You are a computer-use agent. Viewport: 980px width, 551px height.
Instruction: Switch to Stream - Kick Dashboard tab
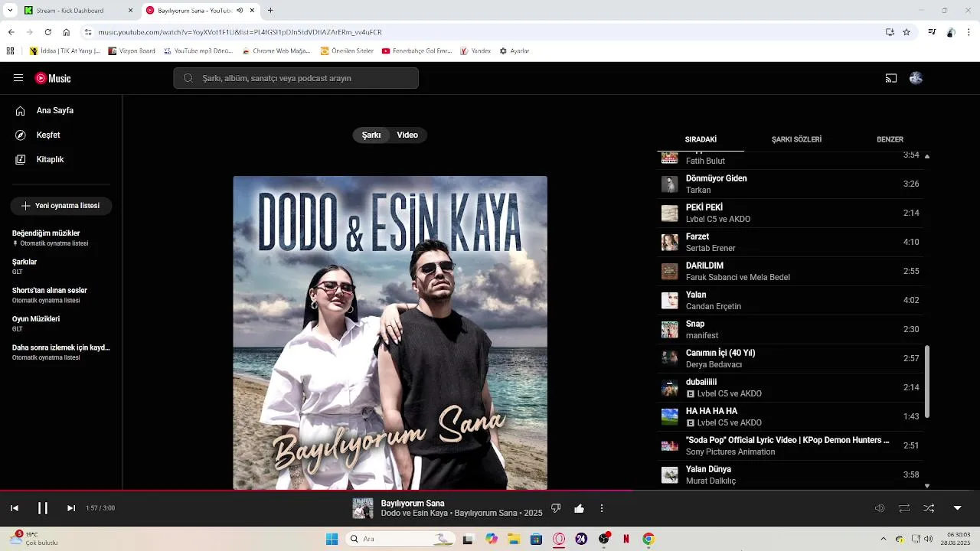click(x=77, y=11)
